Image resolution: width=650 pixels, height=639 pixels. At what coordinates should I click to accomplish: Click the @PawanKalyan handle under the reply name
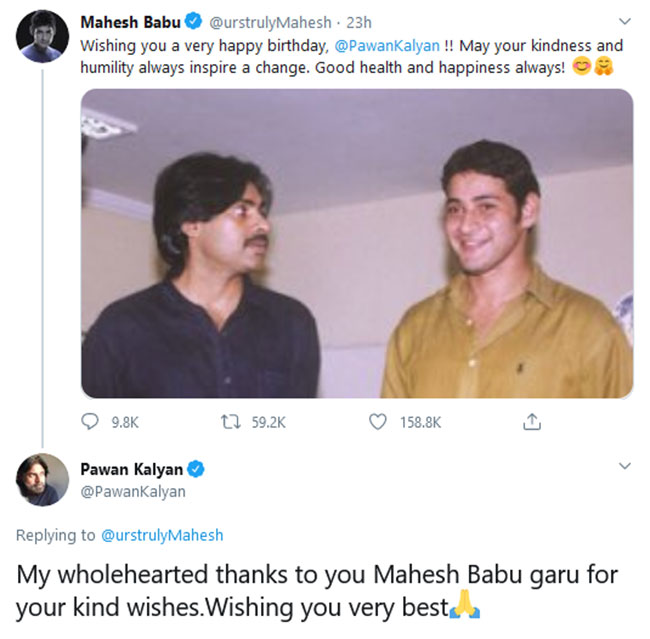click(132, 491)
